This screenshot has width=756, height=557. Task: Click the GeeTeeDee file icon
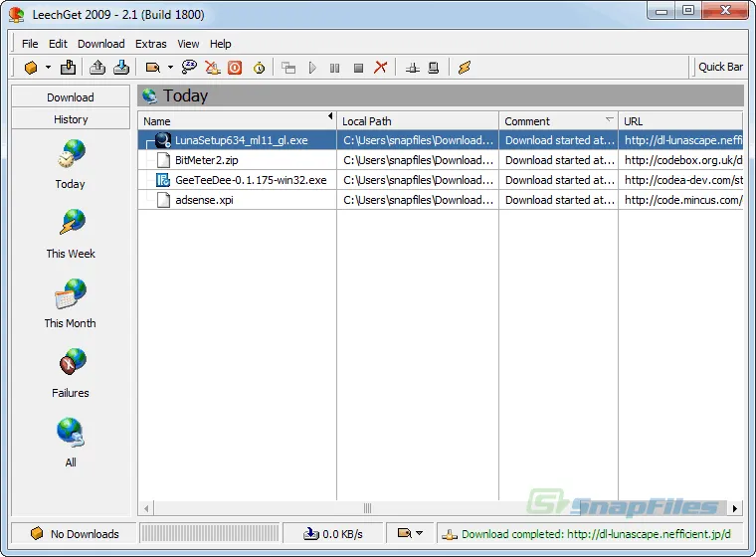click(163, 180)
